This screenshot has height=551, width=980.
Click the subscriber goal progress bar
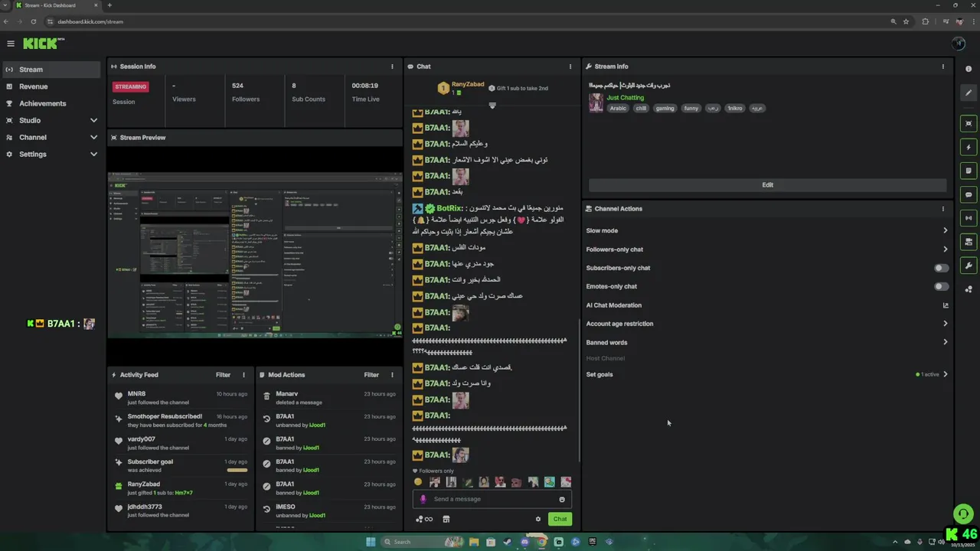(237, 470)
